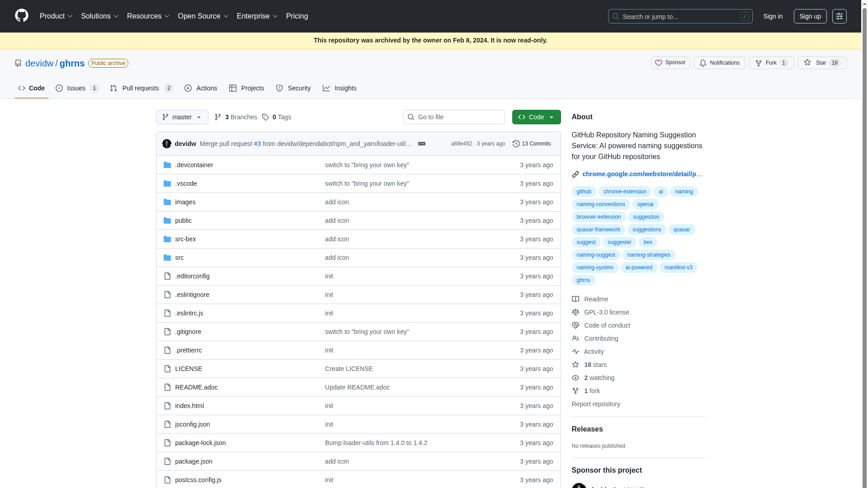Open pull request #3 link
The height and width of the screenshot is (488, 868).
pos(257,144)
